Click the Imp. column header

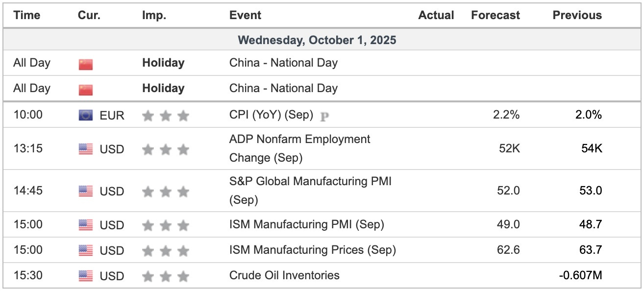tap(154, 15)
